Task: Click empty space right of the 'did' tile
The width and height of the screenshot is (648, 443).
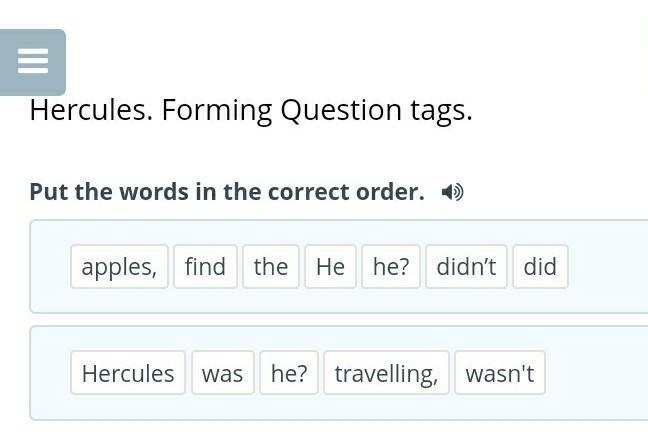Action: pyautogui.click(x=605, y=267)
